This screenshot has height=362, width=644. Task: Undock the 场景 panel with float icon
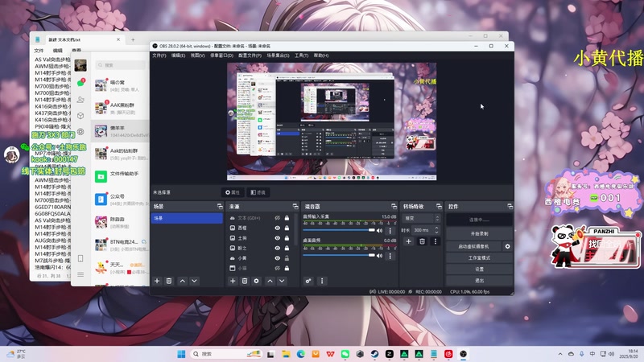point(220,207)
